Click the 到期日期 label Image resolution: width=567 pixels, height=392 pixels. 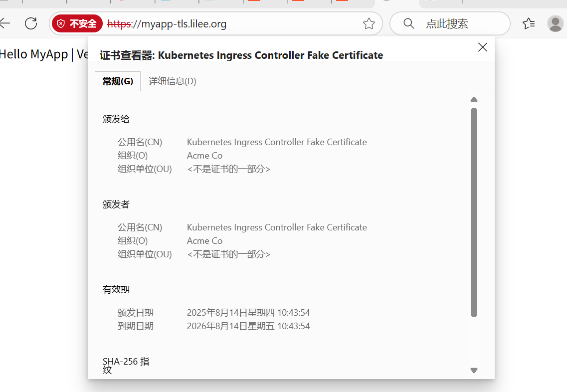click(x=136, y=326)
